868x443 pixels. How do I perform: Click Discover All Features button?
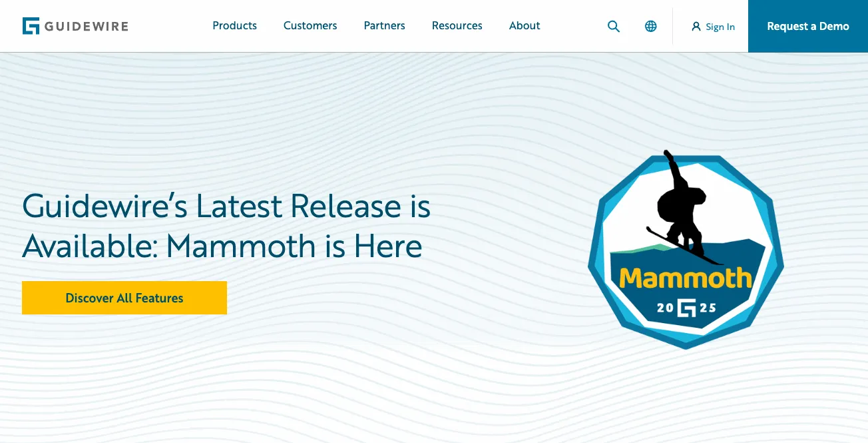(x=124, y=298)
